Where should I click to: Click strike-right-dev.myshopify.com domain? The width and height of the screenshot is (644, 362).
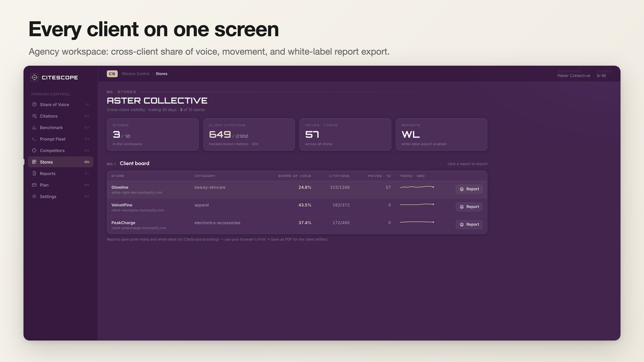click(x=137, y=193)
